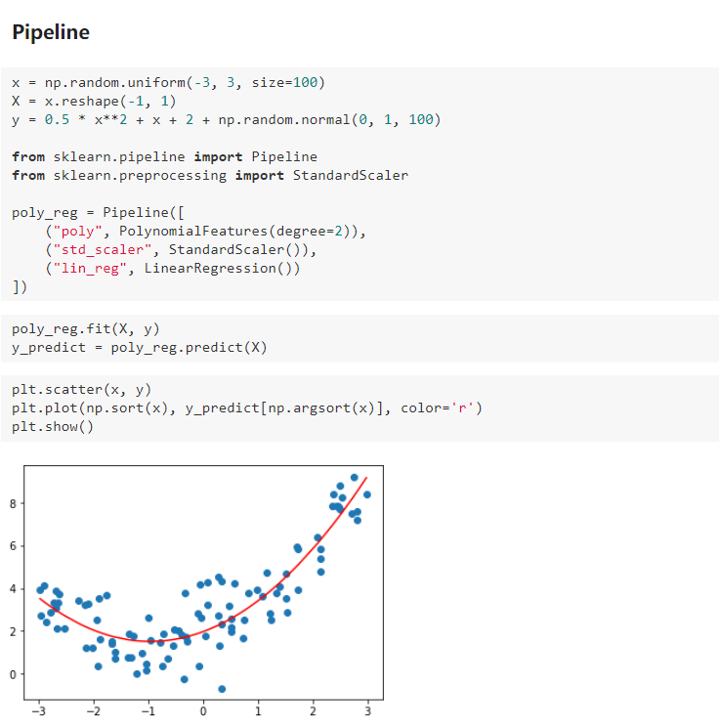
Task: Click the poly_reg.fit(X, y) line
Action: (x=85, y=328)
